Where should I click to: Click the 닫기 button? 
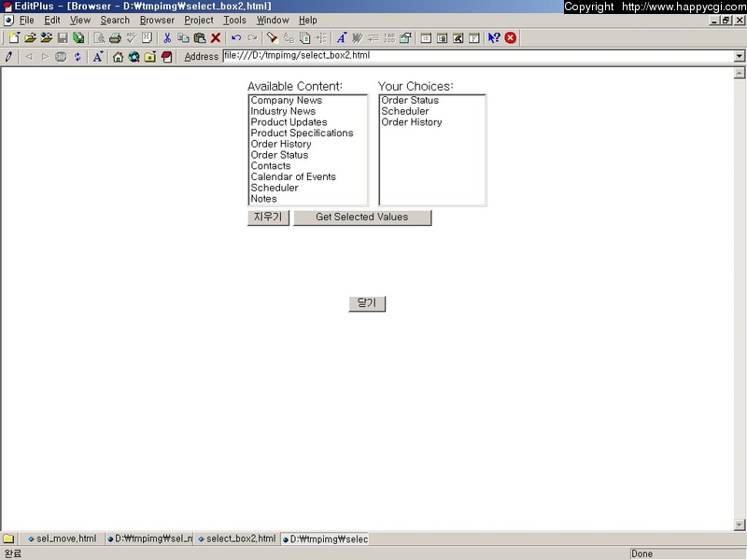(x=367, y=303)
